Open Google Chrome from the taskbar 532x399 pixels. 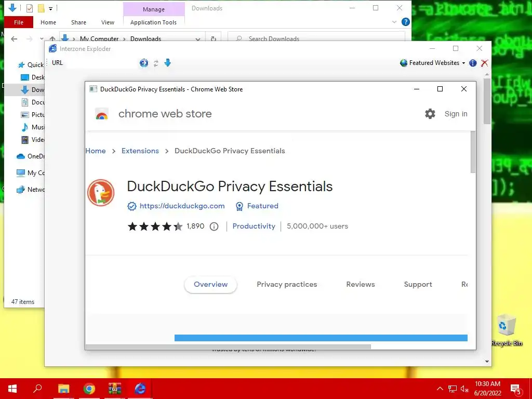click(x=89, y=389)
